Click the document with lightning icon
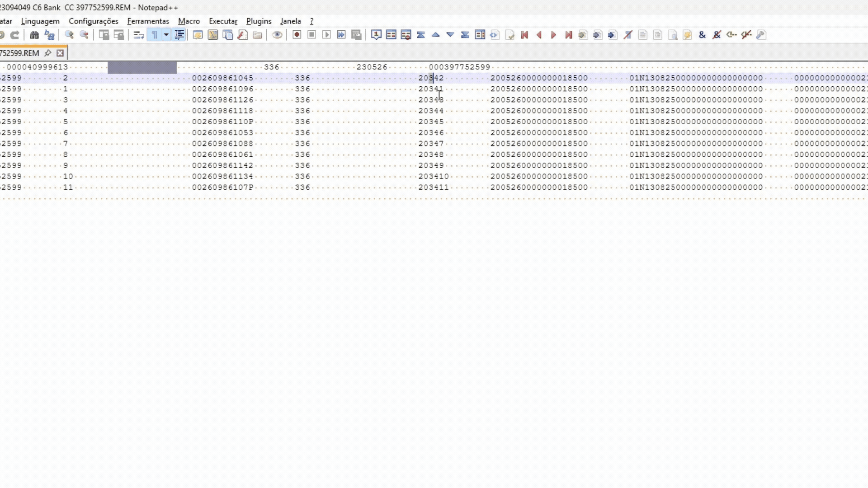 pyautogui.click(x=688, y=35)
